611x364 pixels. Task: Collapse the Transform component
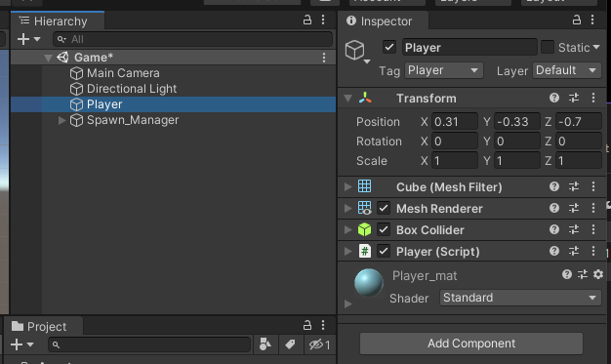(x=348, y=99)
